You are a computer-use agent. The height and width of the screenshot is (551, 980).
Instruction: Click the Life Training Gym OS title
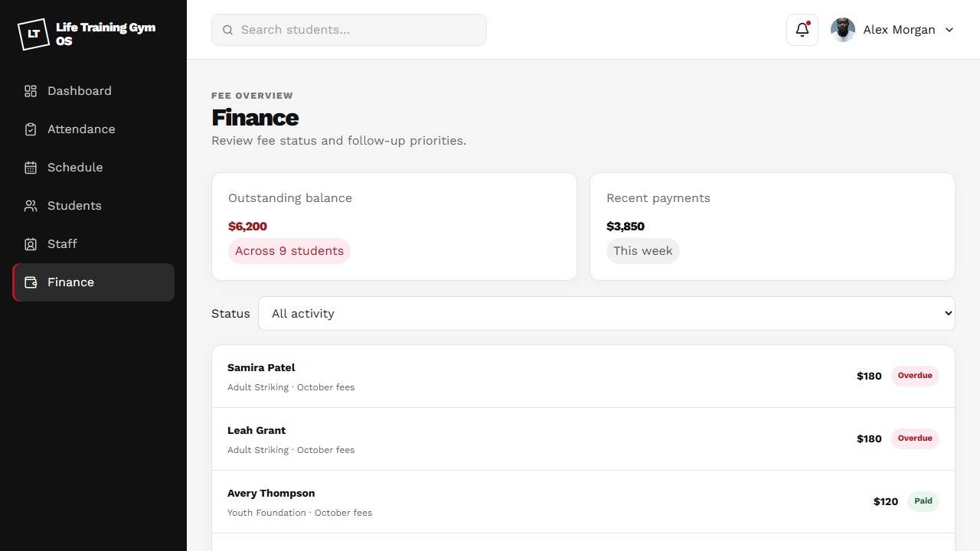click(x=106, y=34)
